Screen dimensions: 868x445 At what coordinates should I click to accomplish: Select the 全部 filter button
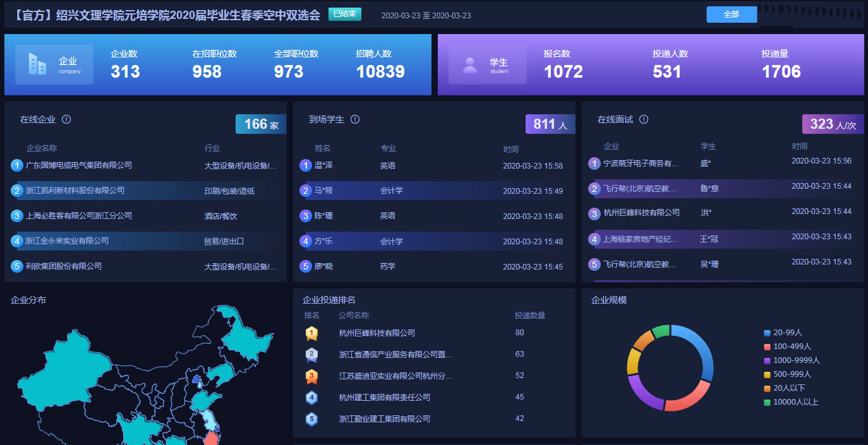[731, 15]
